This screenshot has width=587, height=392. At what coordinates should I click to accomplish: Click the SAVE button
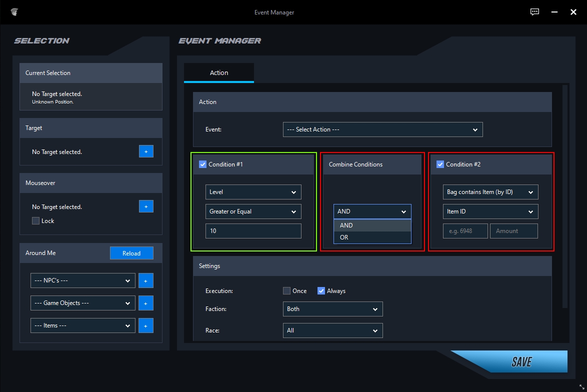pyautogui.click(x=520, y=361)
